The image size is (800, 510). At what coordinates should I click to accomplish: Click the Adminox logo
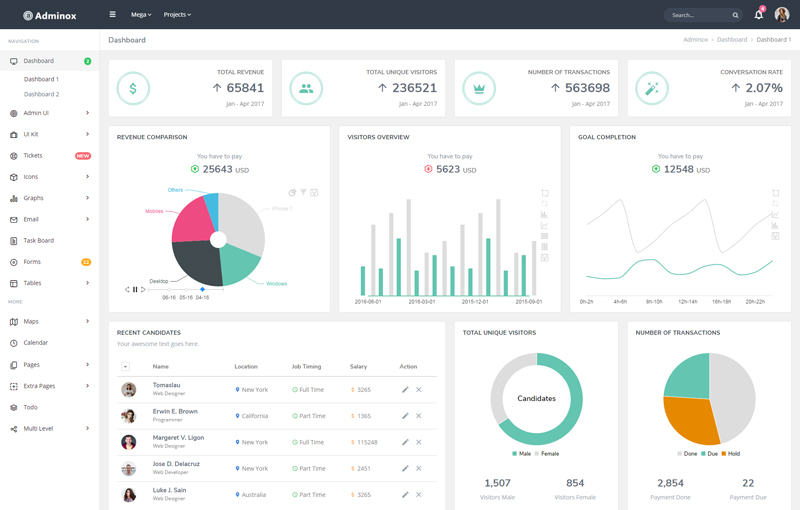(50, 15)
